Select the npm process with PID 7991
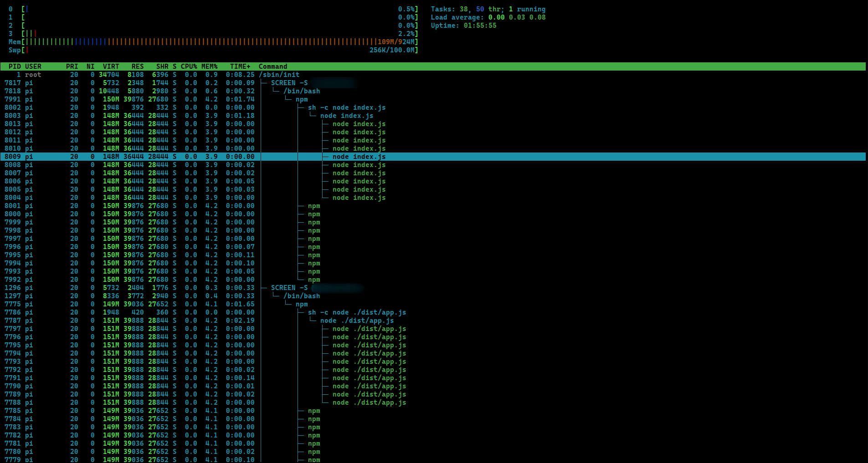Screen dimensions: 868x463 pyautogui.click(x=433, y=99)
